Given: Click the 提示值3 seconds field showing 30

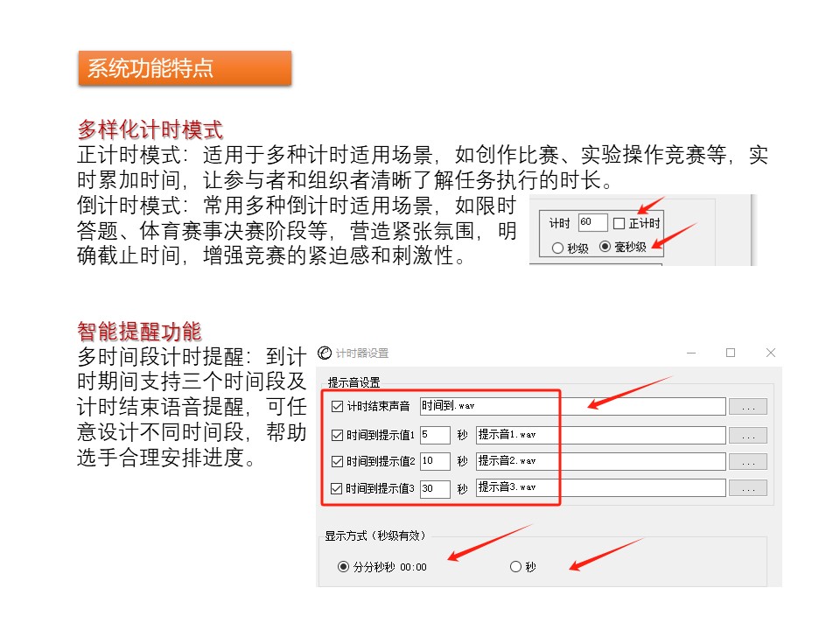Looking at the screenshot, I should [x=435, y=488].
